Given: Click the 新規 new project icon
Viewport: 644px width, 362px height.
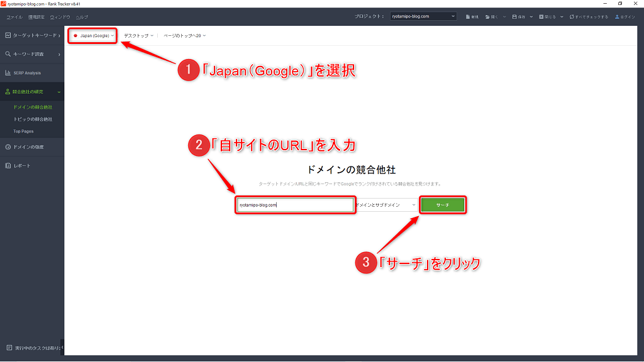Looking at the screenshot, I should pos(468,17).
